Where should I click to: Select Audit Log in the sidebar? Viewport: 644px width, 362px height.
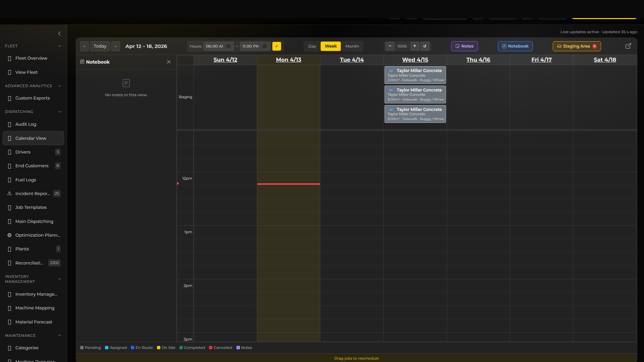coord(25,124)
